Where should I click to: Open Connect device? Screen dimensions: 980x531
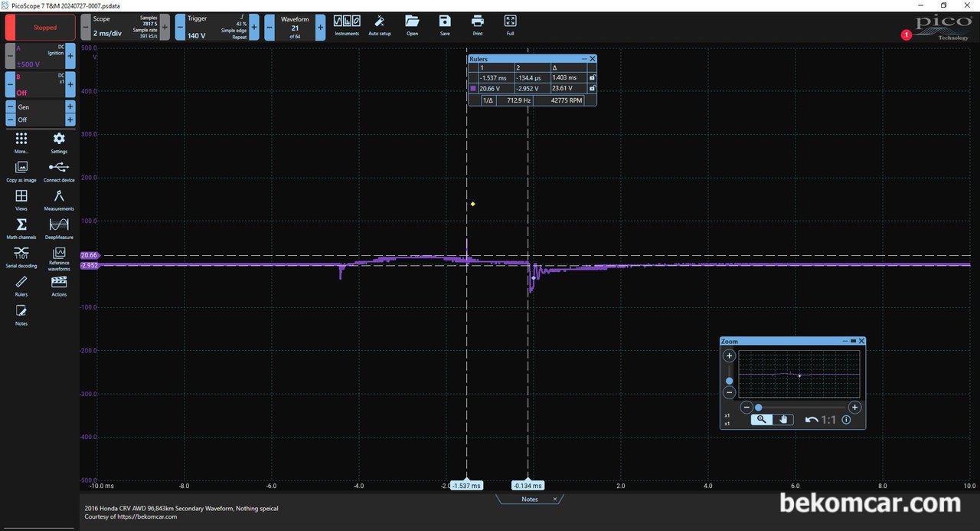tap(59, 171)
